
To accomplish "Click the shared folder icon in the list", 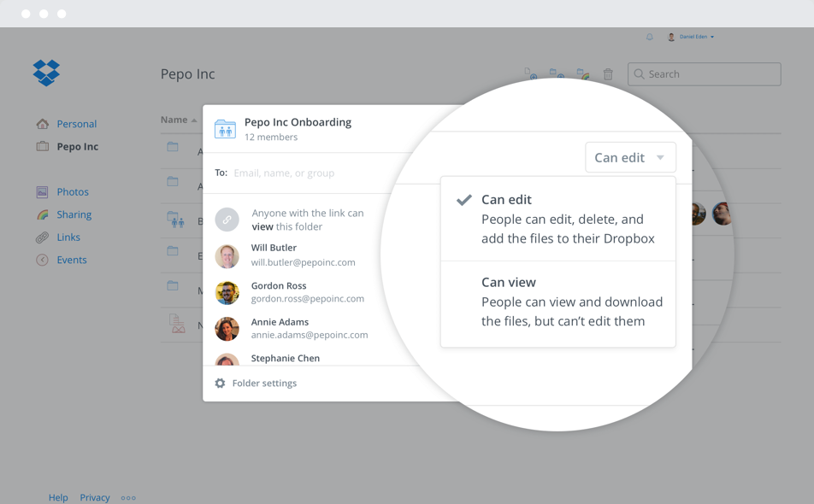I will tap(175, 220).
